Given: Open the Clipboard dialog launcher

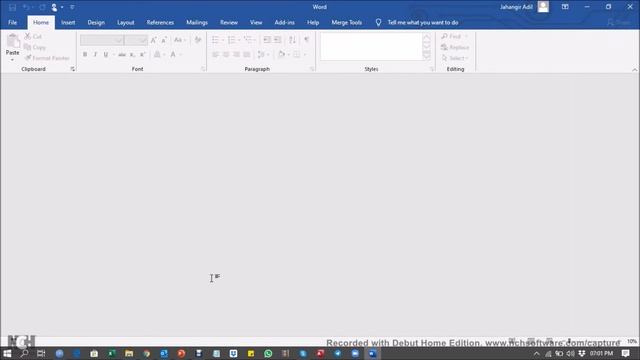Looking at the screenshot, I should coord(73,69).
